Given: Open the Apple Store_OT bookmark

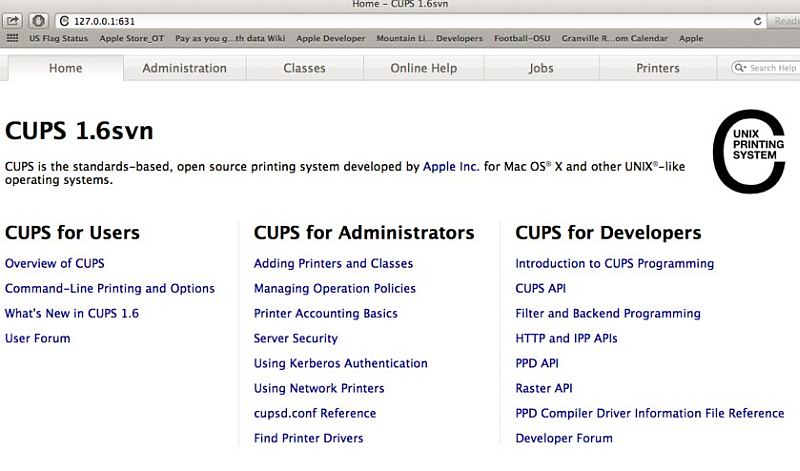Looking at the screenshot, I should 132,38.
